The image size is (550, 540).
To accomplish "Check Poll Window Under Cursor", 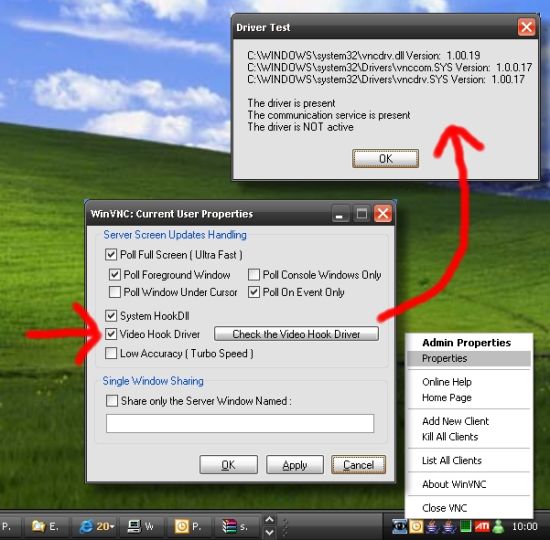I will pos(115,292).
